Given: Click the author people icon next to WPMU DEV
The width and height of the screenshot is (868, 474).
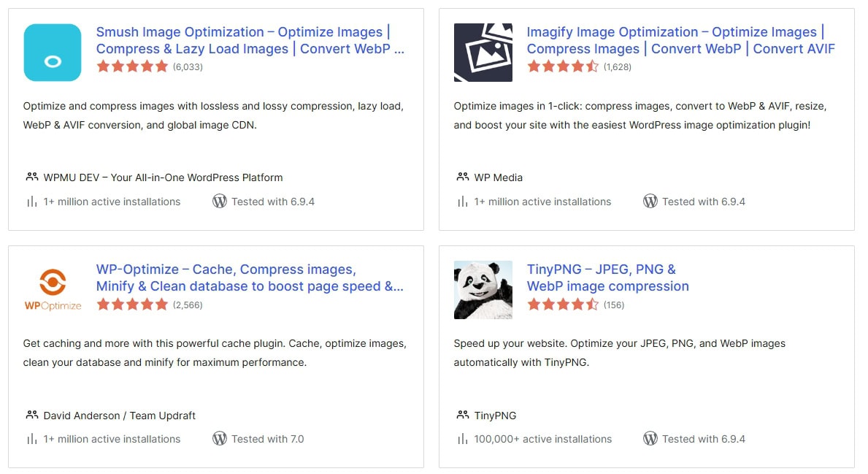Looking at the screenshot, I should click(31, 177).
